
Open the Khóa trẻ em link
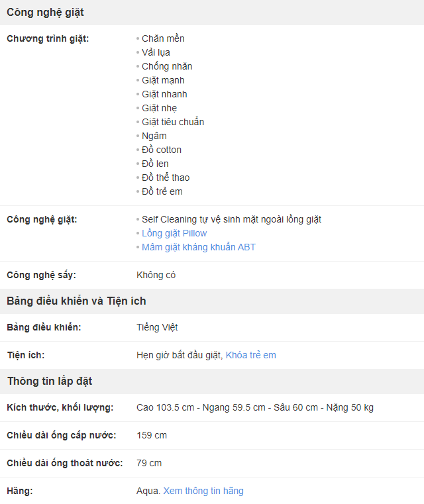(x=250, y=355)
